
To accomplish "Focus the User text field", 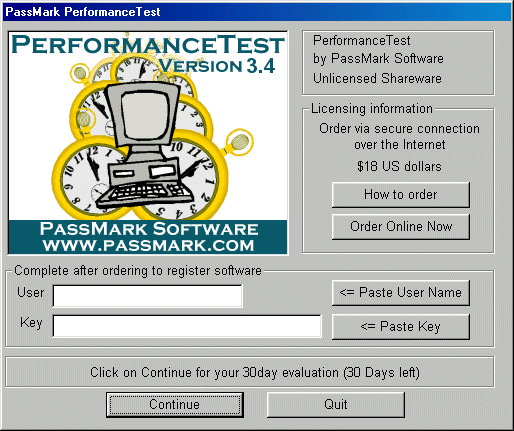I will pyautogui.click(x=148, y=296).
